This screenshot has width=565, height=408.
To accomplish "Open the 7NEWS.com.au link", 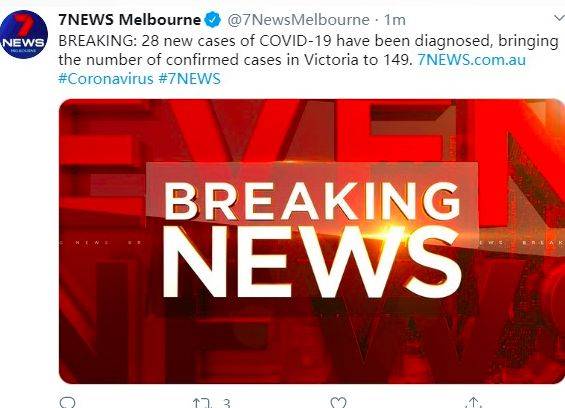I will (472, 60).
